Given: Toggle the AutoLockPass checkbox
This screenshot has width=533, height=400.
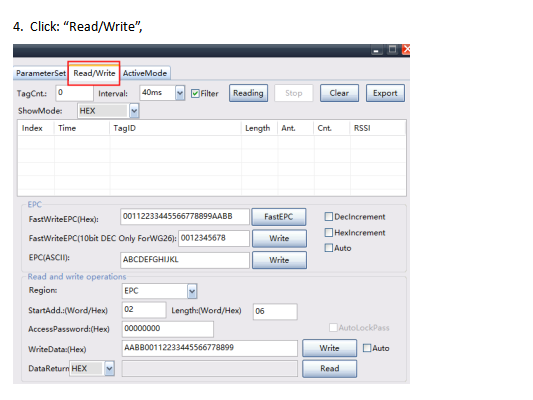Looking at the screenshot, I should coord(333,328).
